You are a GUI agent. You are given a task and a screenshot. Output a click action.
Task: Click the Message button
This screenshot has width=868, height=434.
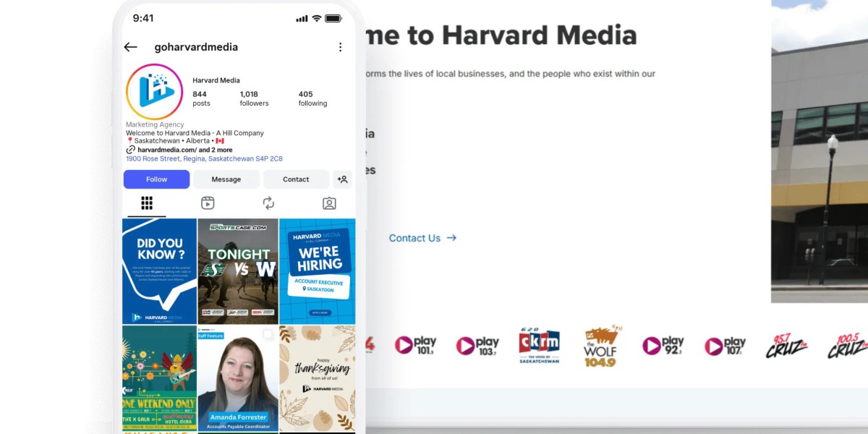[x=226, y=179]
